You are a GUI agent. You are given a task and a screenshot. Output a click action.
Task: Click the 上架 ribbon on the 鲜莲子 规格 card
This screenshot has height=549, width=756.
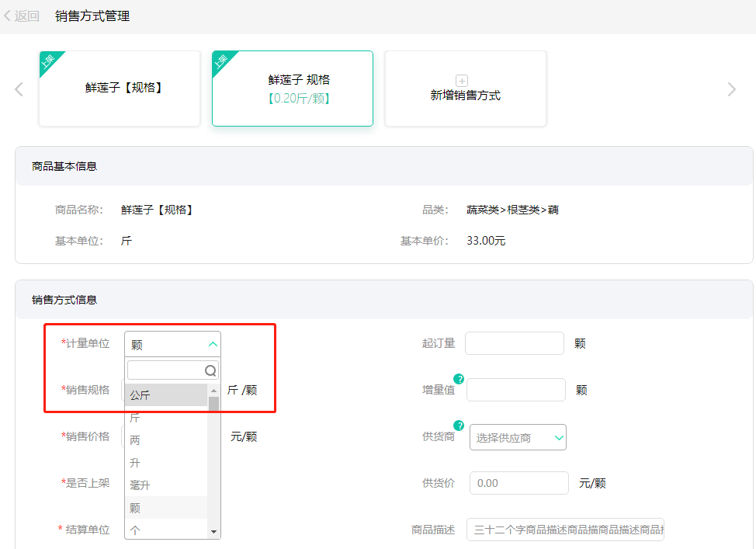[x=221, y=60]
